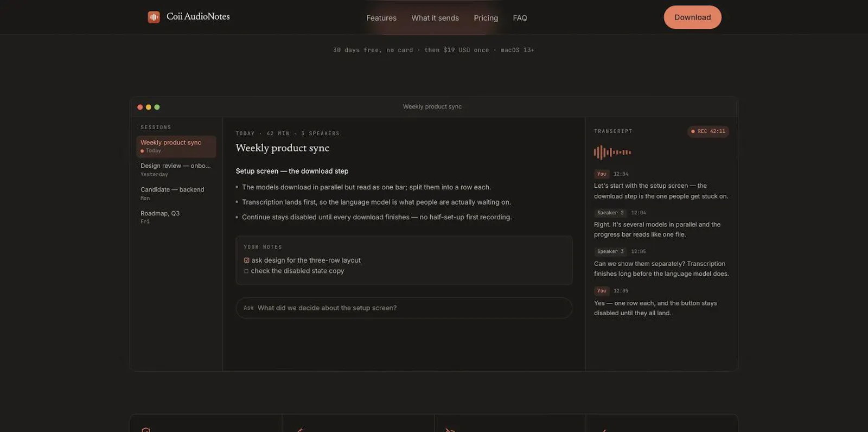Click the bullet about models downloading in parallel
The width and height of the screenshot is (868, 432).
[x=366, y=187]
